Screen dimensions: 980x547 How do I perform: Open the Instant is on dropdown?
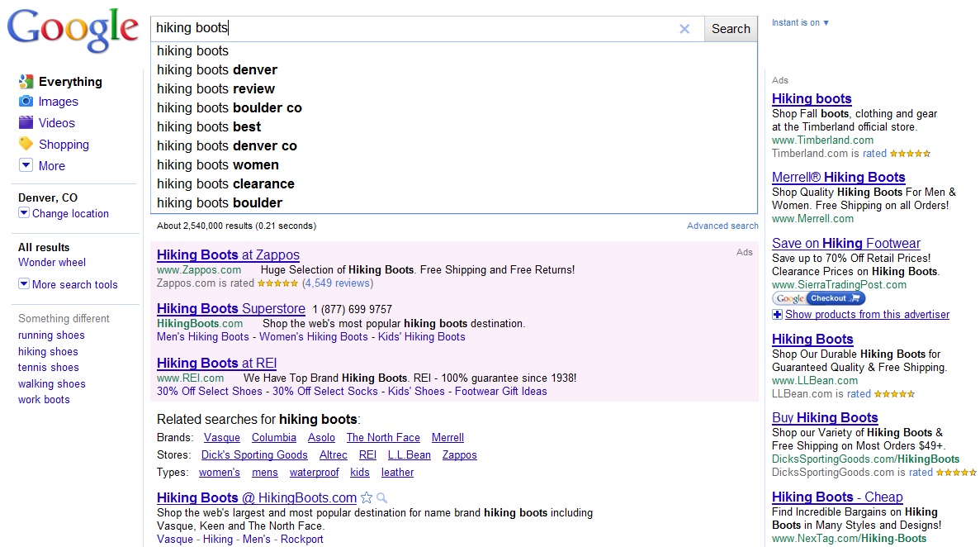click(x=800, y=22)
